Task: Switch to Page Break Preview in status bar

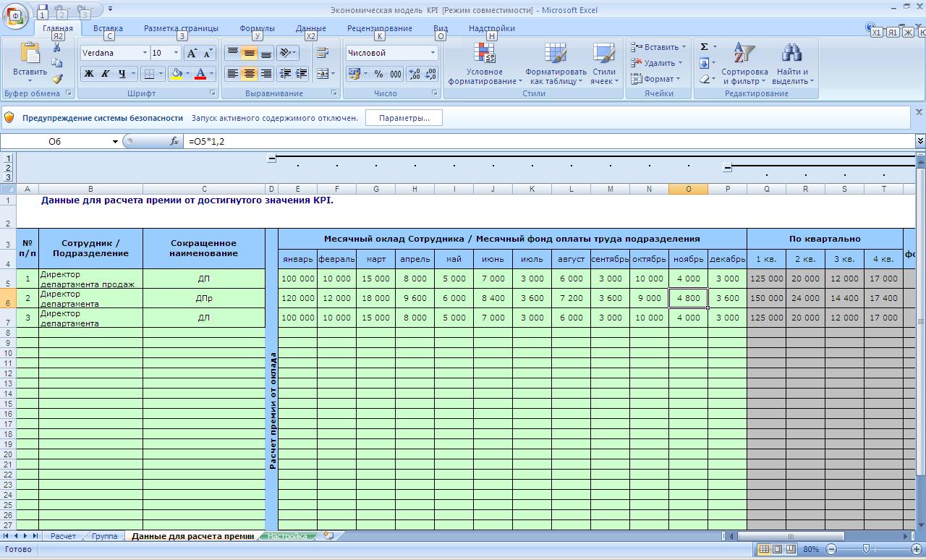Action: pos(791,549)
